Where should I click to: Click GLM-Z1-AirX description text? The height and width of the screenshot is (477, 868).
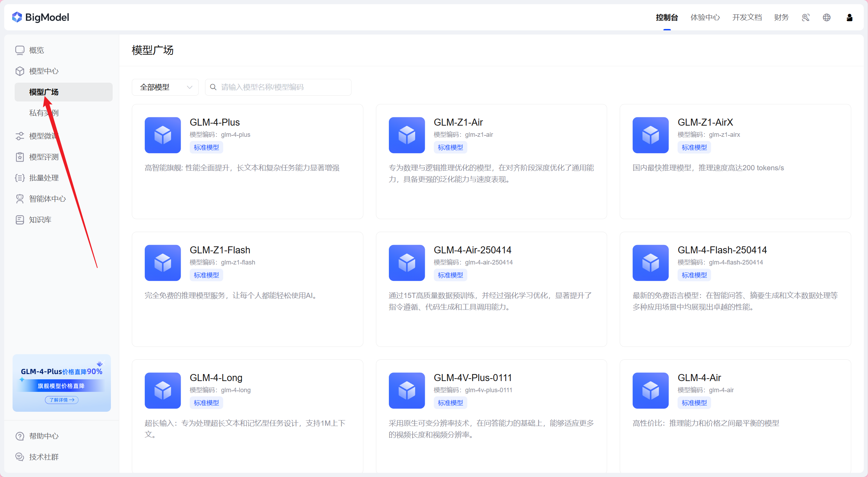click(708, 168)
